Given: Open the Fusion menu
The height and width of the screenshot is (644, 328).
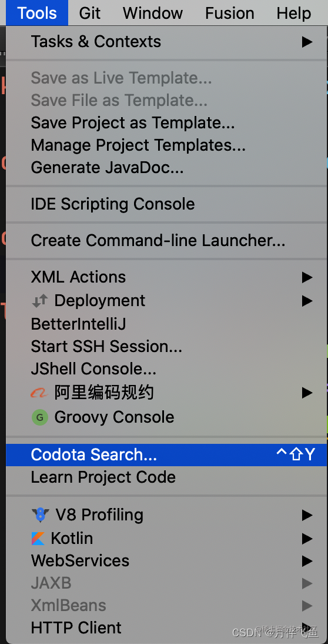Looking at the screenshot, I should [230, 13].
